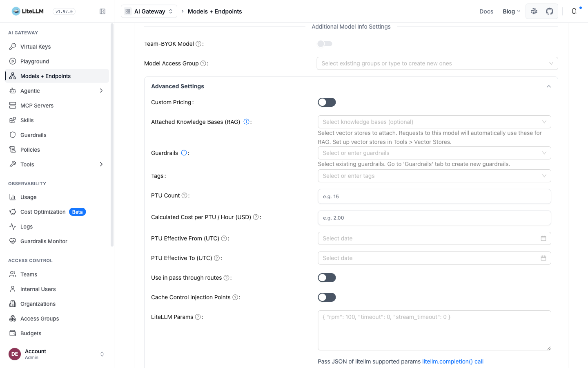Open the Model Access Group dropdown
588x368 pixels.
tap(437, 63)
